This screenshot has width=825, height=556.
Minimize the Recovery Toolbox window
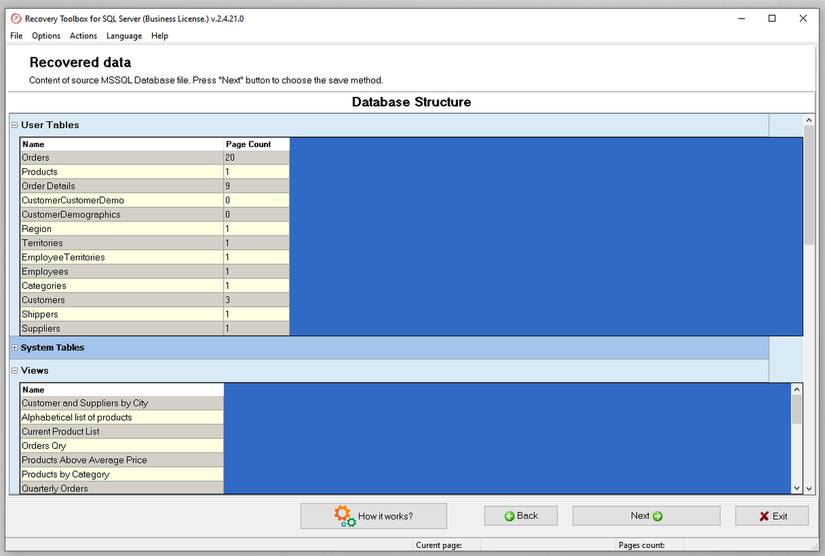(741, 19)
